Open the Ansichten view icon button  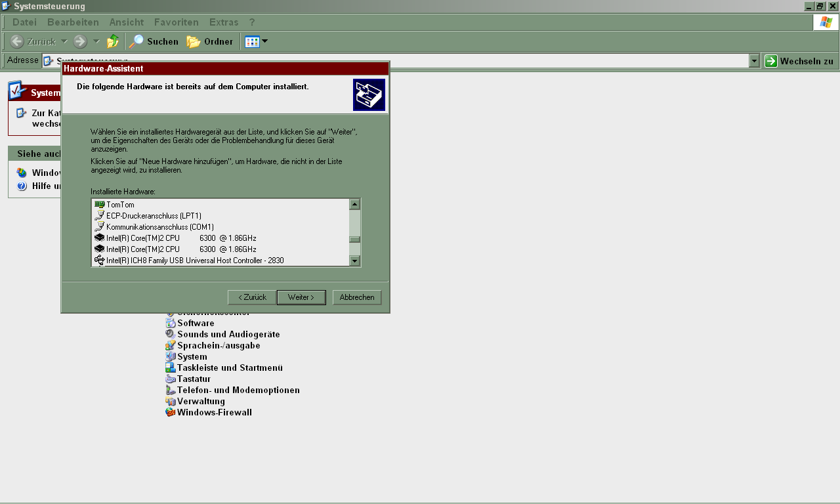coord(252,41)
